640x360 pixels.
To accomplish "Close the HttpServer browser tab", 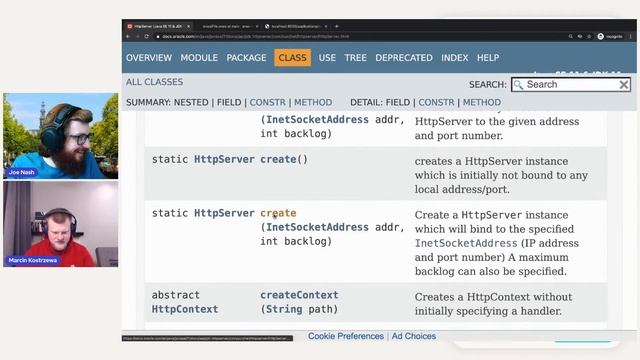I will click(189, 26).
